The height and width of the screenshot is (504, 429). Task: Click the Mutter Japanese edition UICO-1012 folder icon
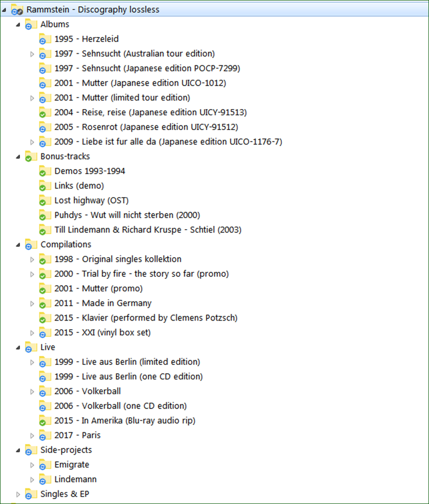point(45,83)
